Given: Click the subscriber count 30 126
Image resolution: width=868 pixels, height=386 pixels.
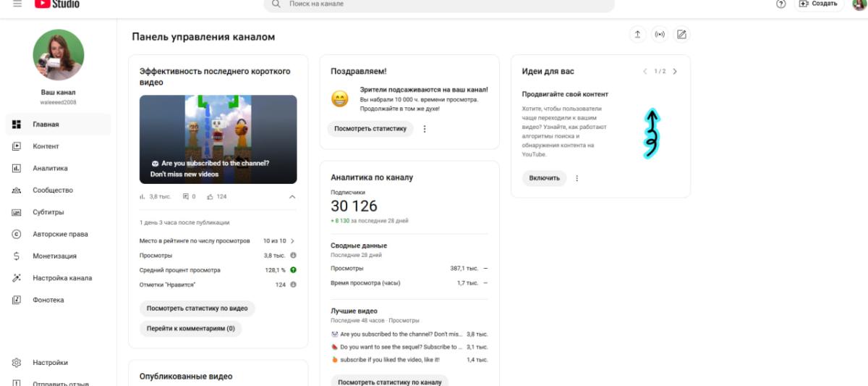Looking at the screenshot, I should click(x=354, y=206).
